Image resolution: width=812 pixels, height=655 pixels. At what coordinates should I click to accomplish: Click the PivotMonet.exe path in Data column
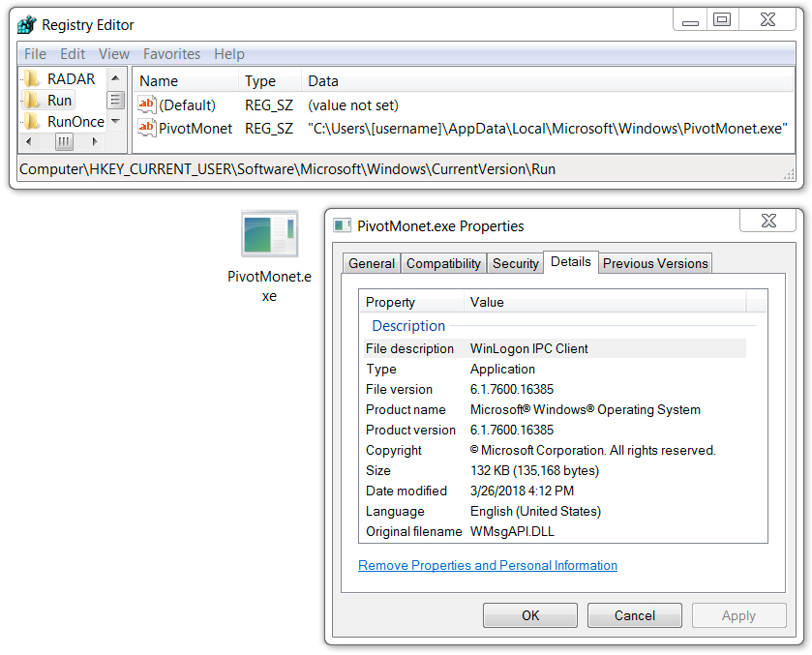tap(548, 128)
